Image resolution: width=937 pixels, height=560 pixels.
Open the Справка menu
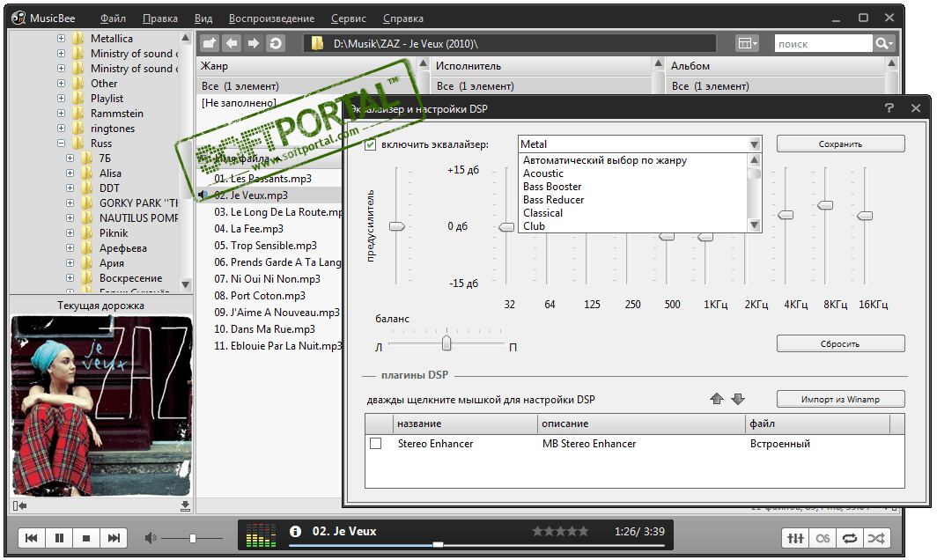[403, 18]
